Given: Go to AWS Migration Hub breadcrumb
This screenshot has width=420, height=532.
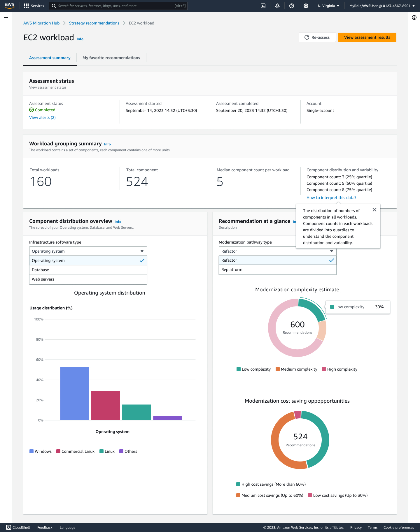Looking at the screenshot, I should 41,23.
